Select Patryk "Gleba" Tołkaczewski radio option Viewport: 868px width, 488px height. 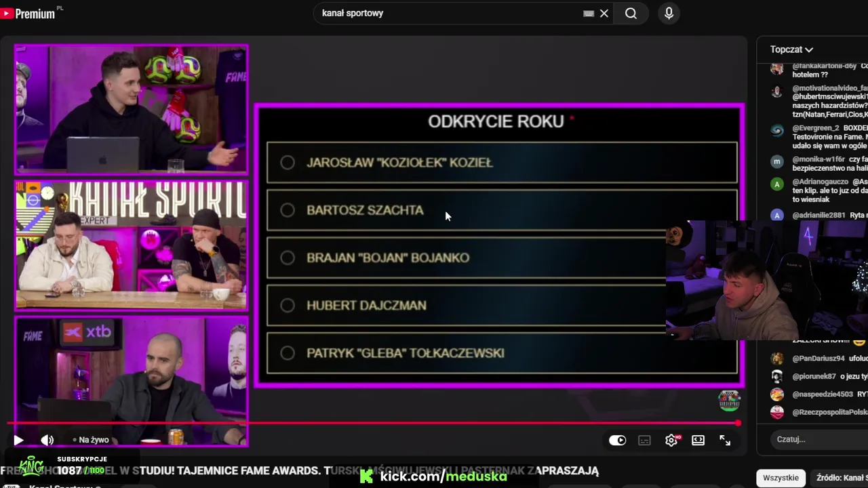coord(288,353)
